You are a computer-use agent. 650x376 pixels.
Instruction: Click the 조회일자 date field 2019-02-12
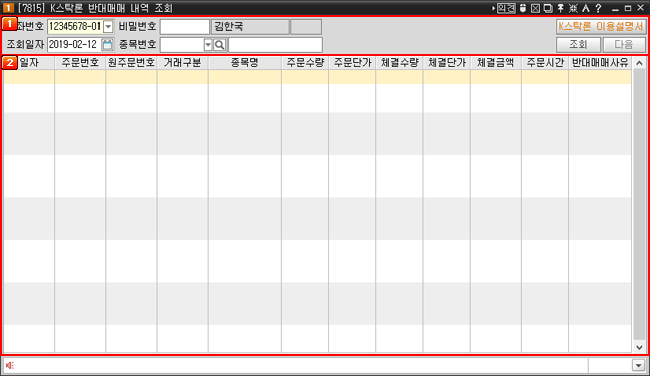(74, 44)
